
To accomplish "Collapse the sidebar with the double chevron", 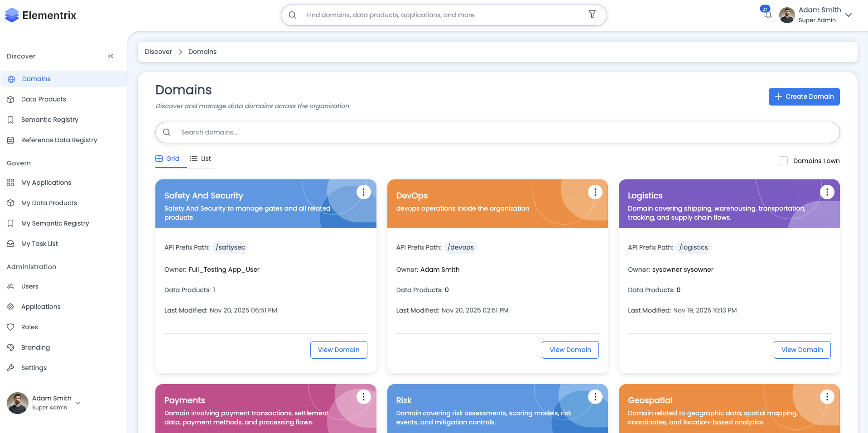I will point(111,56).
